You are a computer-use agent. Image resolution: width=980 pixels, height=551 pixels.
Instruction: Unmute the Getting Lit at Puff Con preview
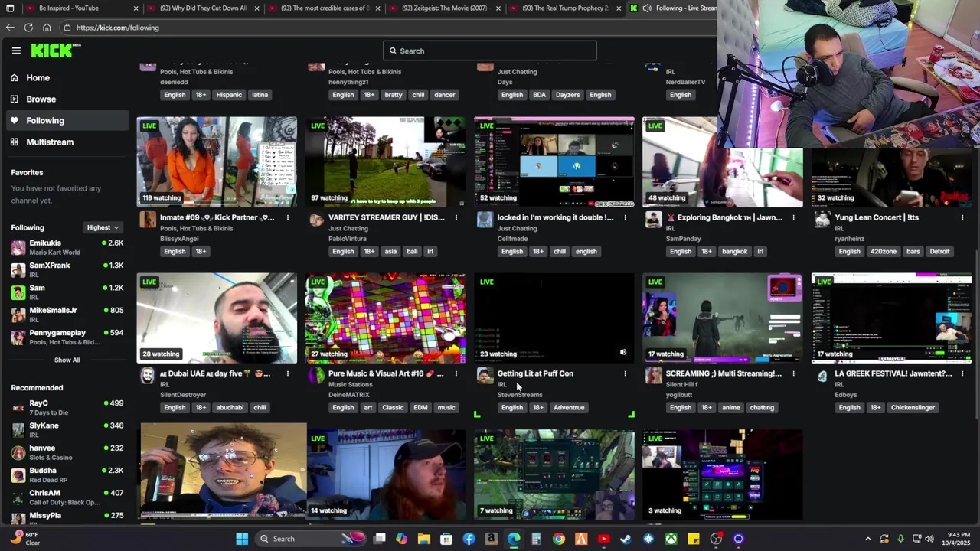coord(623,353)
